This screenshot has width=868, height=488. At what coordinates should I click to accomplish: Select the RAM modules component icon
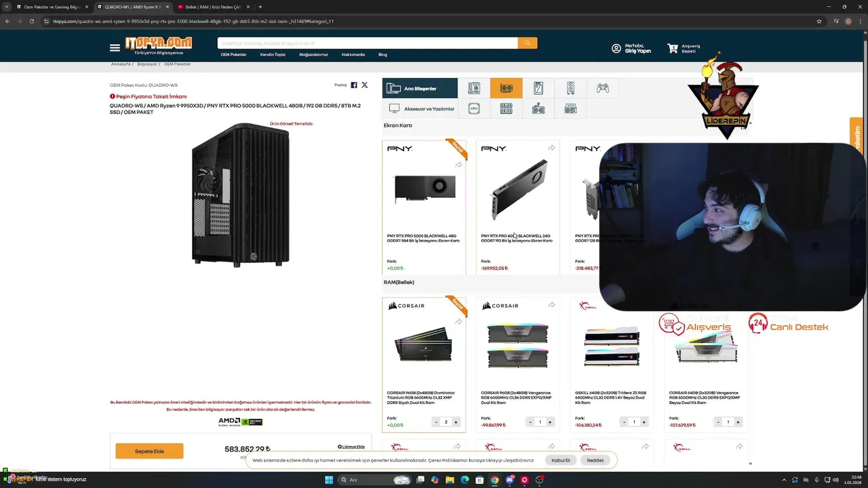tap(506, 108)
